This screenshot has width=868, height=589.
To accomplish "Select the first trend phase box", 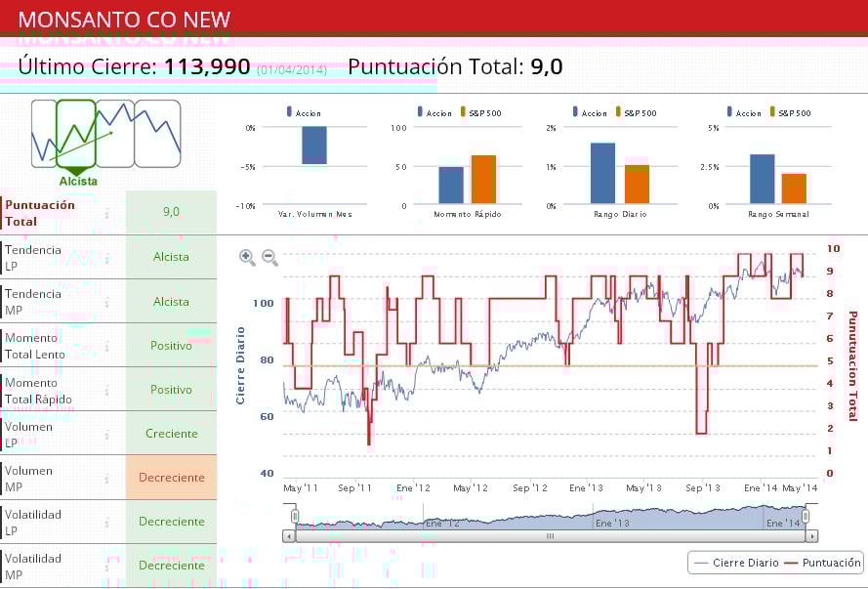I will click(x=44, y=134).
